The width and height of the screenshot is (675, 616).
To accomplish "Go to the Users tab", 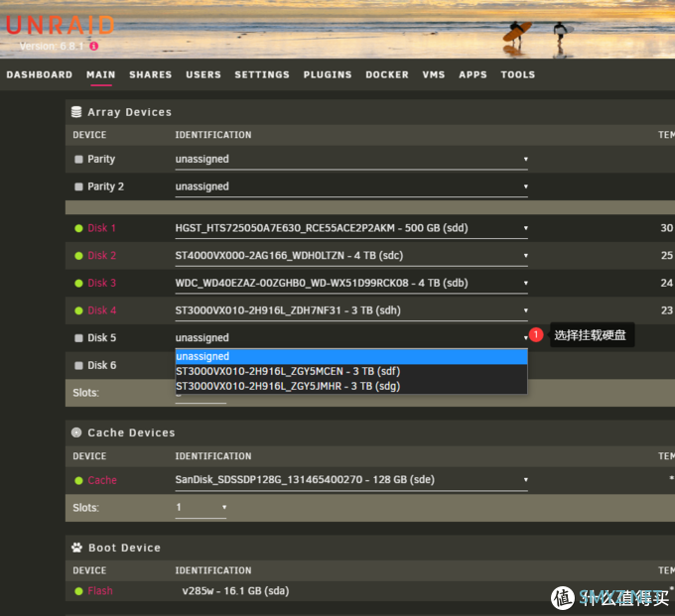I will [x=203, y=74].
